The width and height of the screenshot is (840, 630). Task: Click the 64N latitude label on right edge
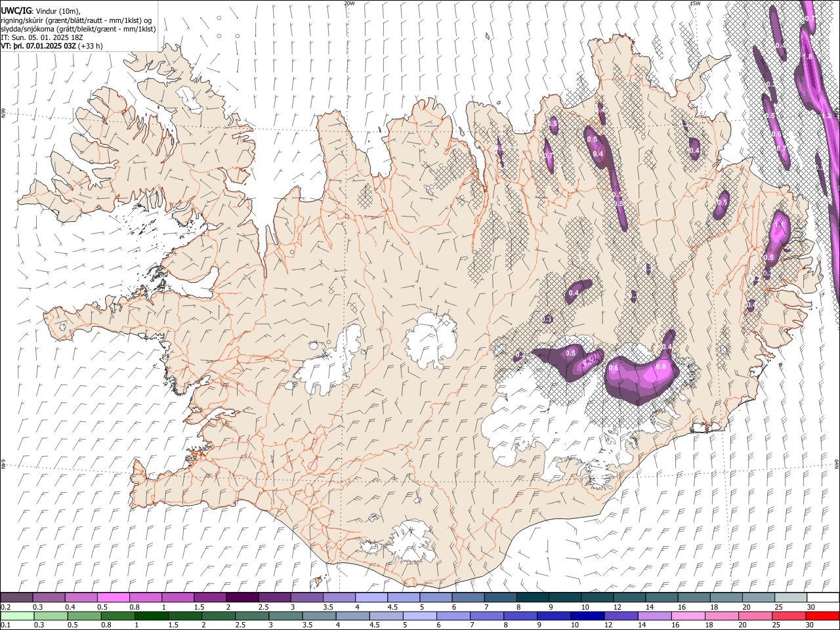coord(837,463)
